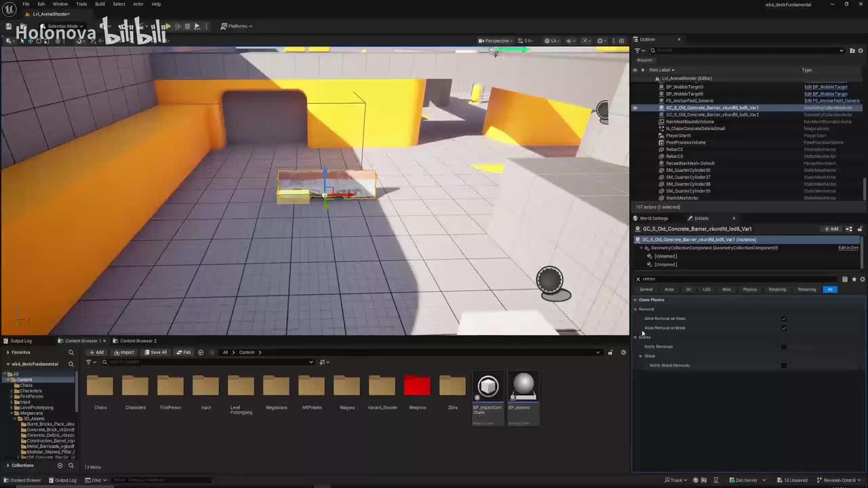Collapse the GeometryCollectionComponent tree node
868x488 pixels.
[641, 247]
